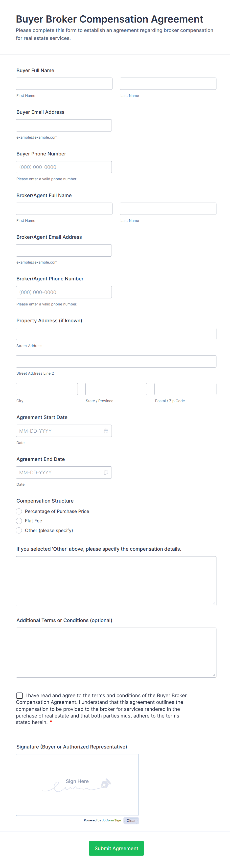This screenshot has width=230, height=868.
Task: Open calendar picker for Agreement End Date
Action: coord(106,473)
